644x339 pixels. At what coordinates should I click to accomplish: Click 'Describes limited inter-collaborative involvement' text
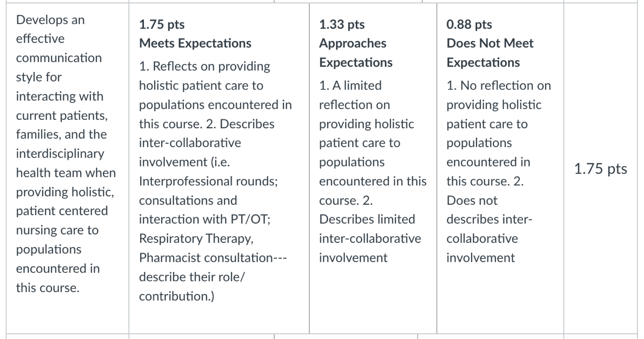pos(370,239)
